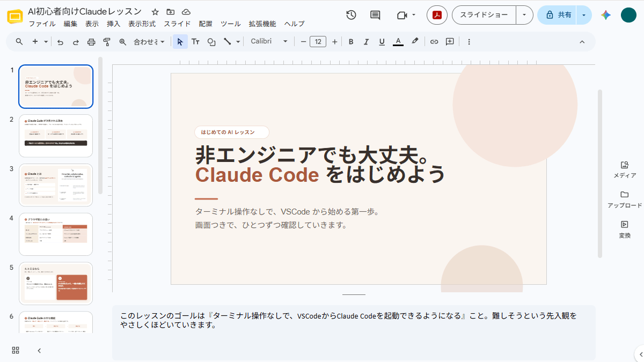The height and width of the screenshot is (362, 644).
Task: Click the redo arrow
Action: click(76, 41)
